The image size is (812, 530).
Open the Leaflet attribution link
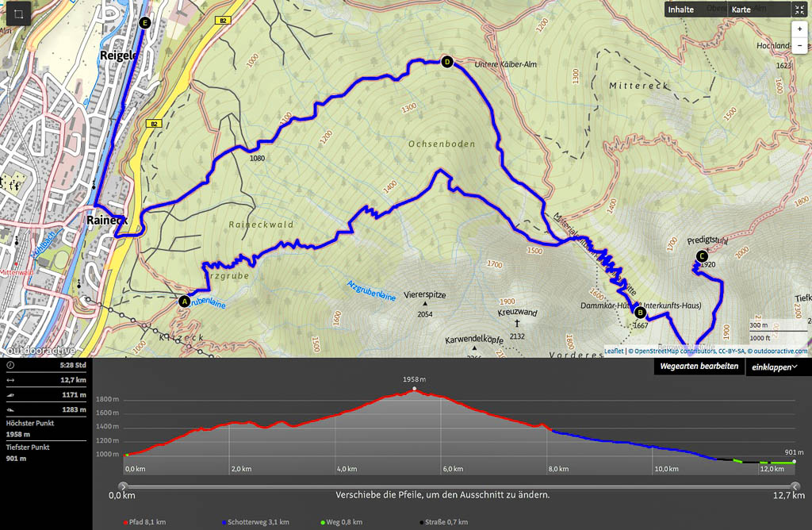coord(614,351)
